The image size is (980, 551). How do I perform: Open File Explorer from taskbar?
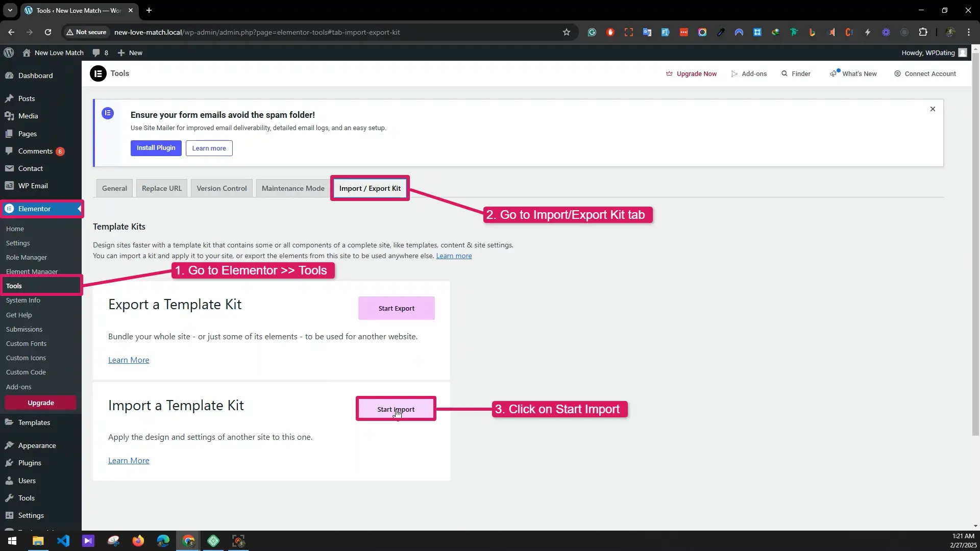coord(38,541)
